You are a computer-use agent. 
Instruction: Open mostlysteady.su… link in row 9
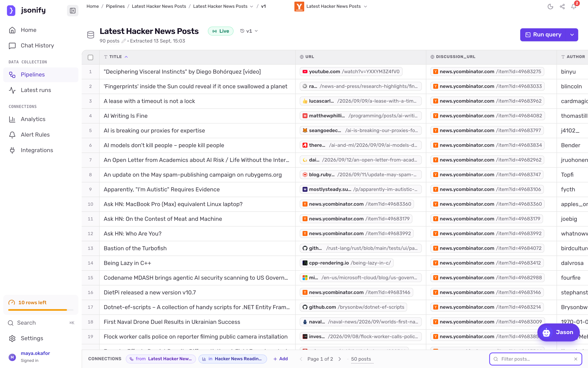click(x=361, y=189)
